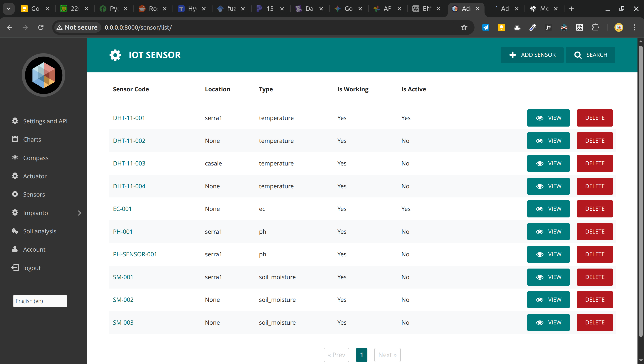This screenshot has width=644, height=364.
Task: Open the English (en) language selector
Action: [x=40, y=301]
